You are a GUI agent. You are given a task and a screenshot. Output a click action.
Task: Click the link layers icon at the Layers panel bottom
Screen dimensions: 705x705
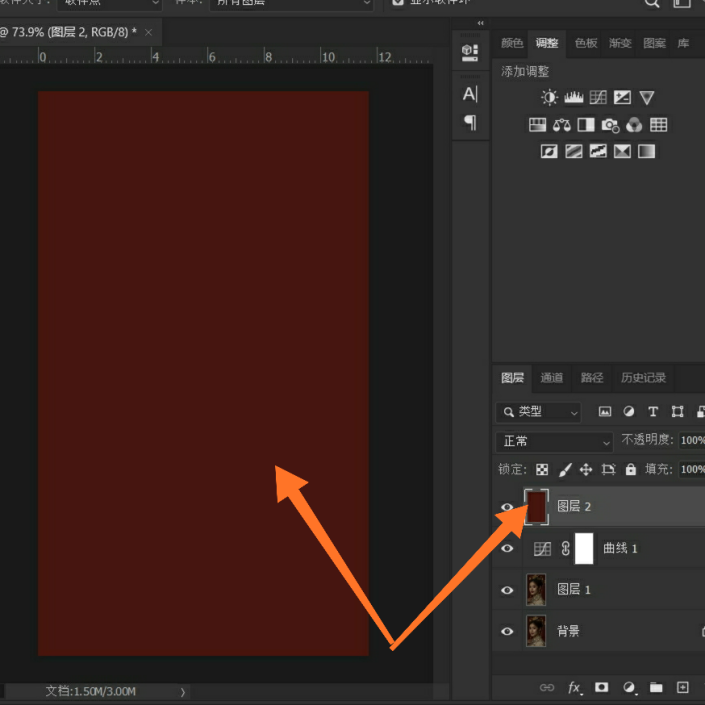coord(547,687)
